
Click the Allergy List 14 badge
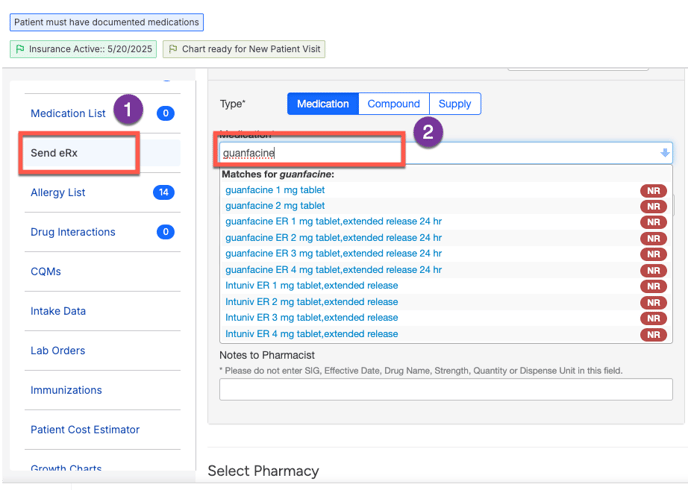click(163, 192)
